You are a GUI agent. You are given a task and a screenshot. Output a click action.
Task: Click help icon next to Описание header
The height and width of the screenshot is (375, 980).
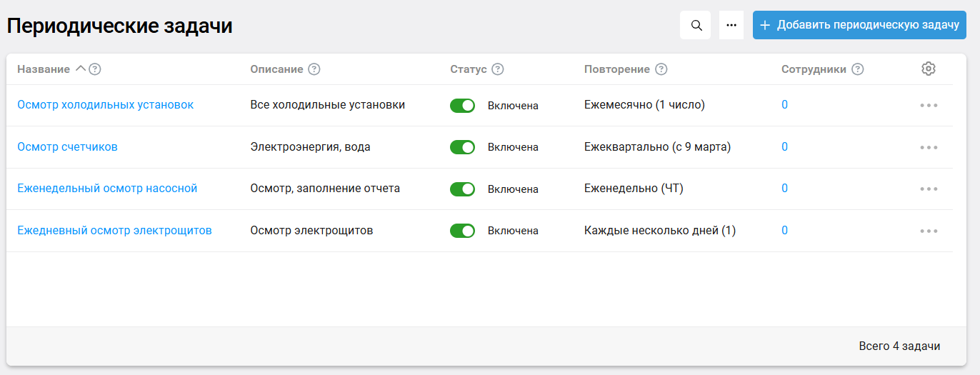tap(314, 69)
